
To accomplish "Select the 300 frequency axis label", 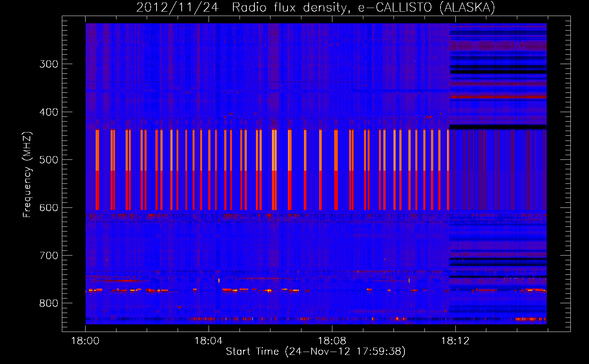I will coord(49,64).
